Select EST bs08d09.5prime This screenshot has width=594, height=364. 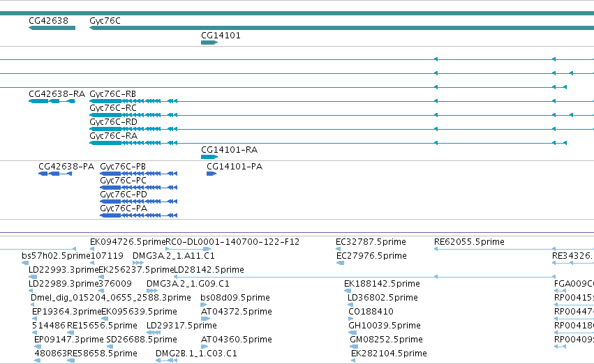click(x=235, y=298)
